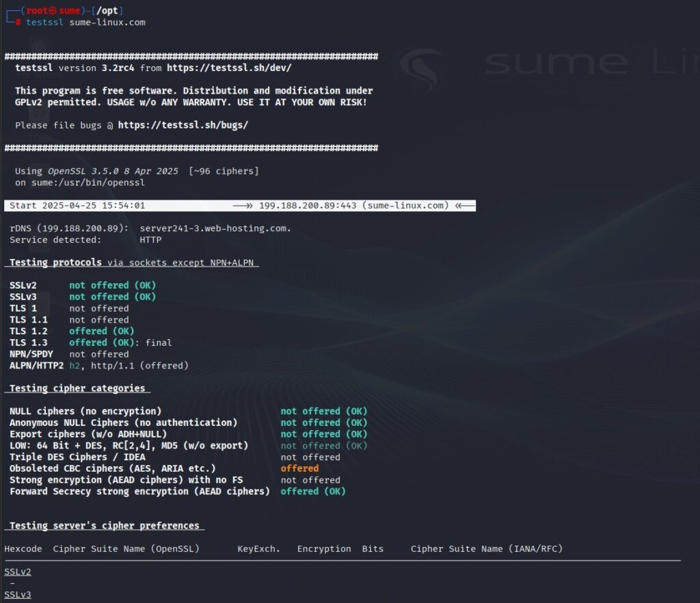The image size is (700, 603).
Task: Click 'not offered' status in the TLS 1.1 row
Action: tap(98, 320)
